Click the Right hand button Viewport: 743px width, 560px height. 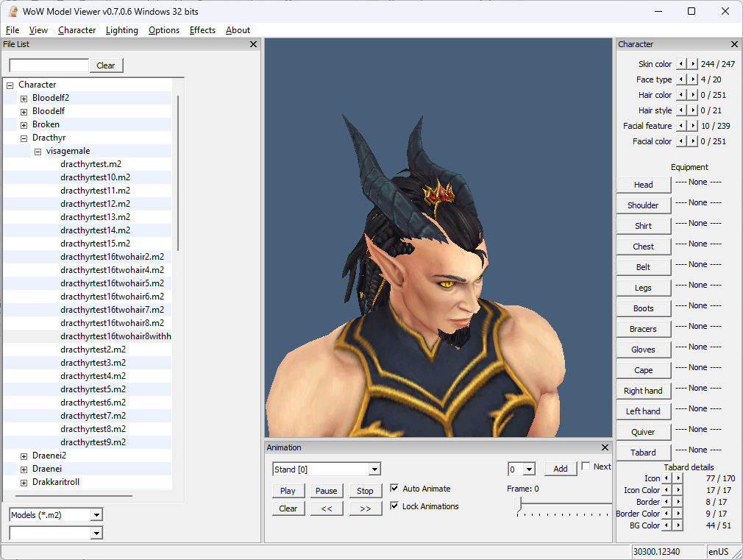tap(644, 391)
